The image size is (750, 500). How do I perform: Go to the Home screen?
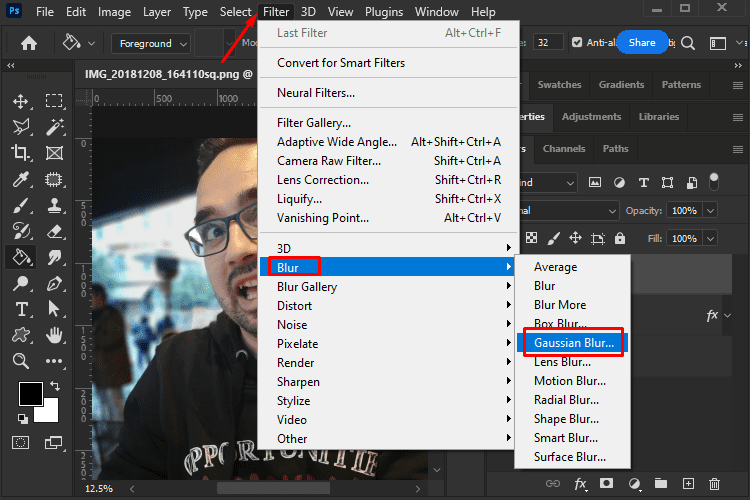coord(29,44)
